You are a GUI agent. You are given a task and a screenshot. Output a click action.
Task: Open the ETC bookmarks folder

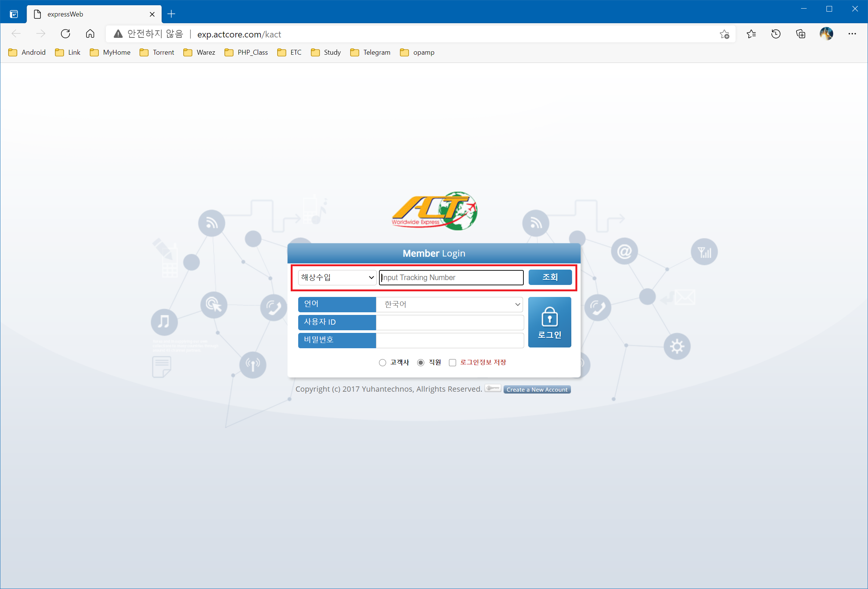289,52
